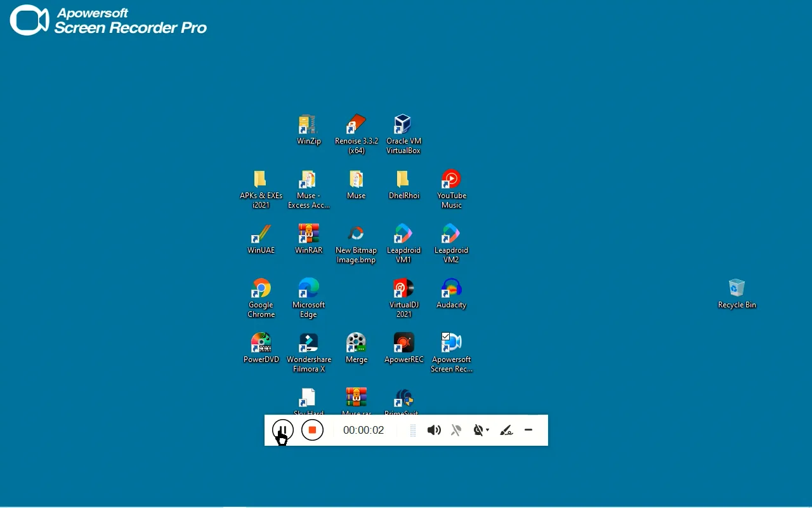Pause the screen recording
This screenshot has width=812, height=508.
coord(283,430)
